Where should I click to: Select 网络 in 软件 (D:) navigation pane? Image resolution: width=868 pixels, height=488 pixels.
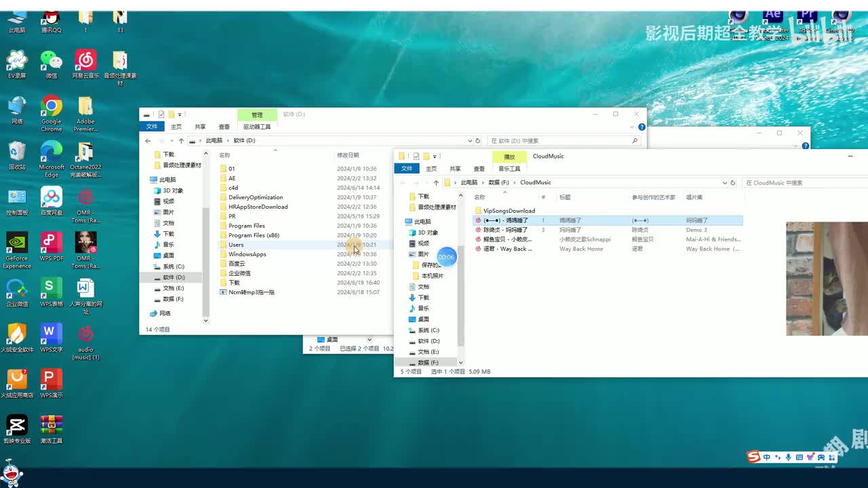pos(165,313)
